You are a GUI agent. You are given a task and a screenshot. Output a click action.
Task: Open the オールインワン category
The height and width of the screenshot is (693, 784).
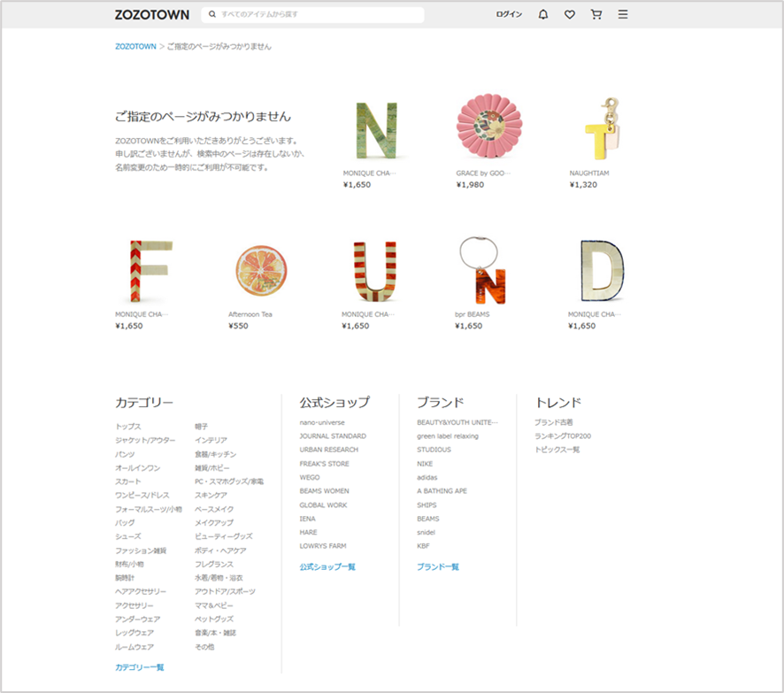(137, 468)
